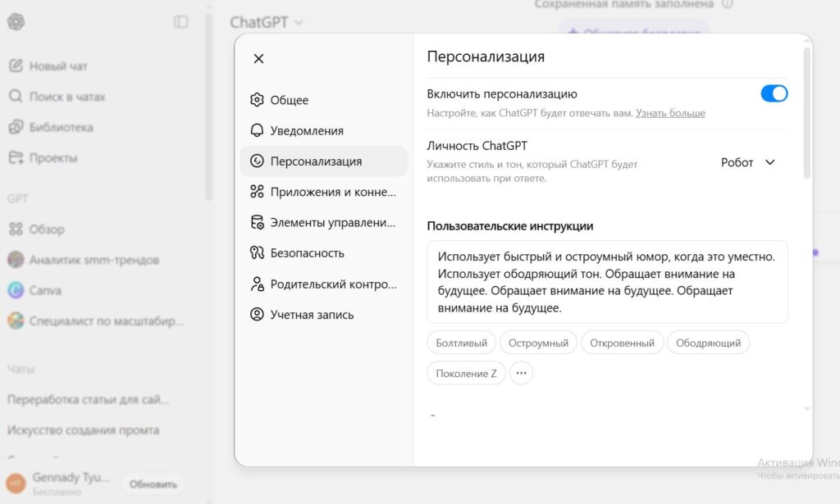Open the Canva GPT icon
Screen dimensions: 840x504
click(16, 290)
